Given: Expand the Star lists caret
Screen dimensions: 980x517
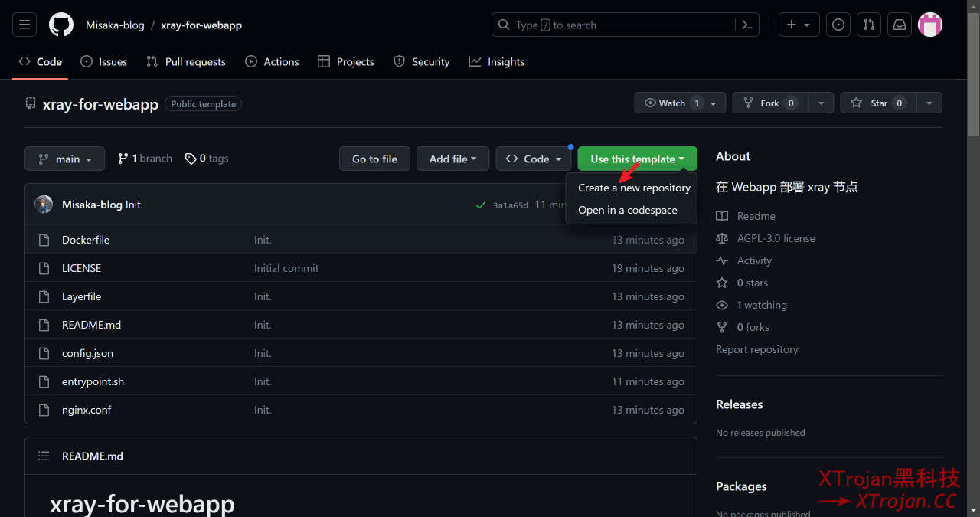Looking at the screenshot, I should 929,103.
